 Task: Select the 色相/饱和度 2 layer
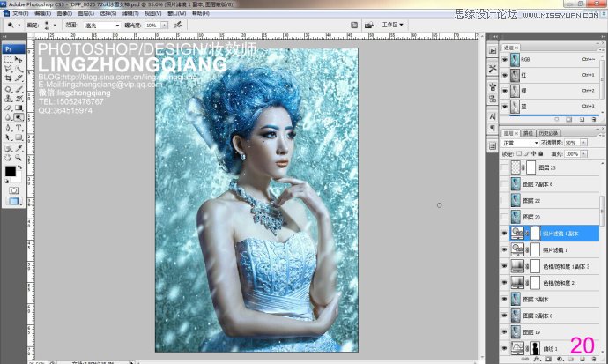(x=554, y=283)
